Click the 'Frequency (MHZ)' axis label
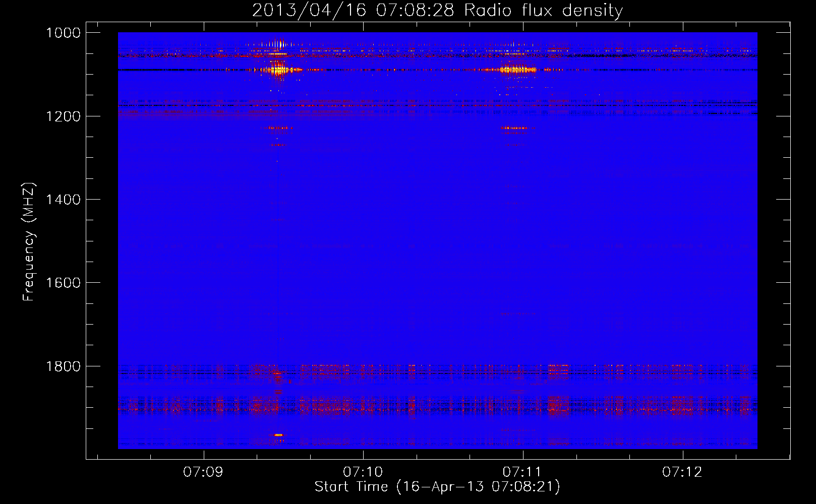816x504 pixels. tap(29, 242)
